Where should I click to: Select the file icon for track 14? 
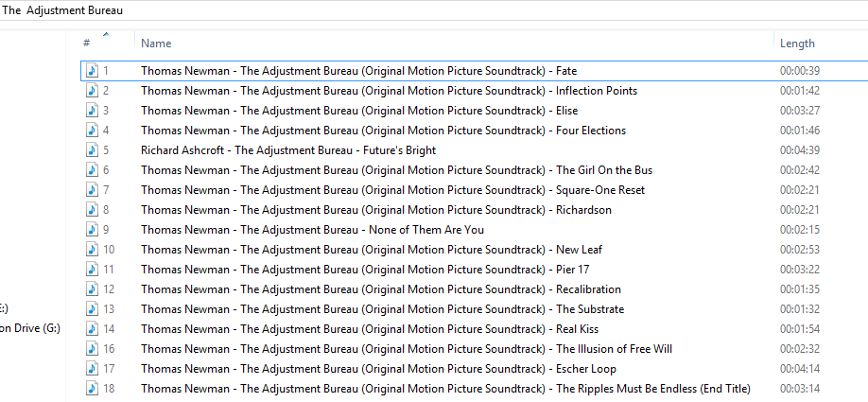pos(92,329)
